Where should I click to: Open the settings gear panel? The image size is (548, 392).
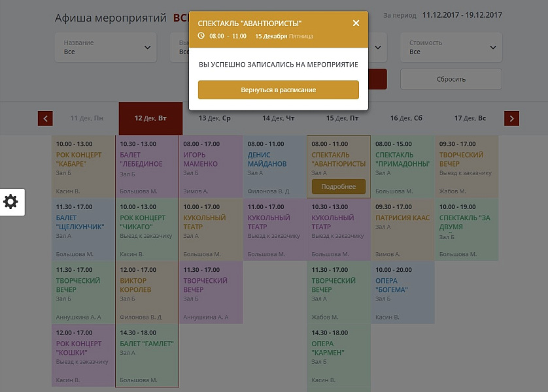pyautogui.click(x=11, y=202)
